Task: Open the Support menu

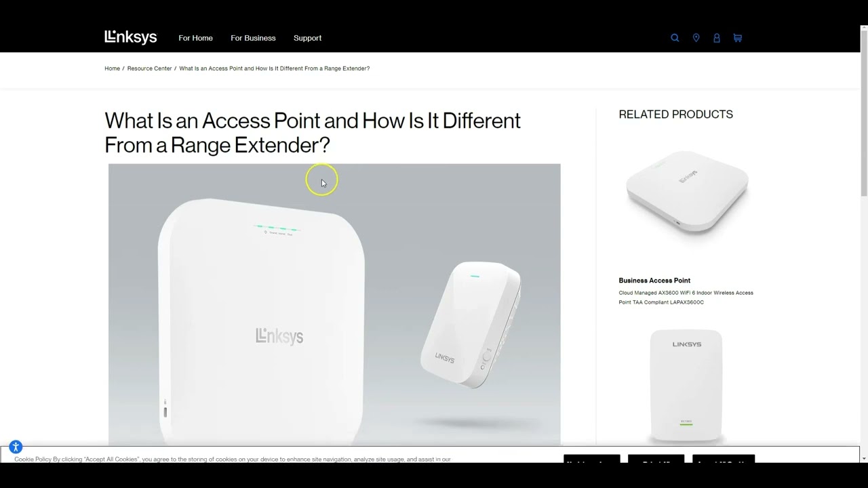Action: pos(307,38)
